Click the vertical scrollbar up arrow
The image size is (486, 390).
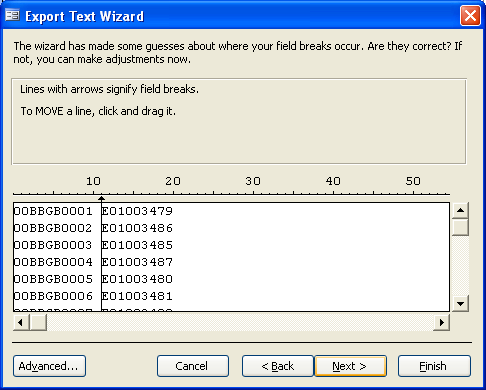(x=460, y=210)
